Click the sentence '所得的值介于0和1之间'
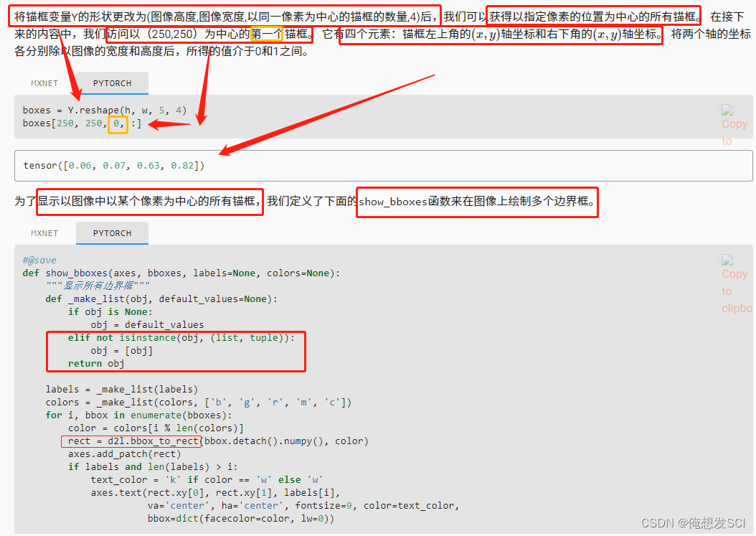 tap(244, 51)
